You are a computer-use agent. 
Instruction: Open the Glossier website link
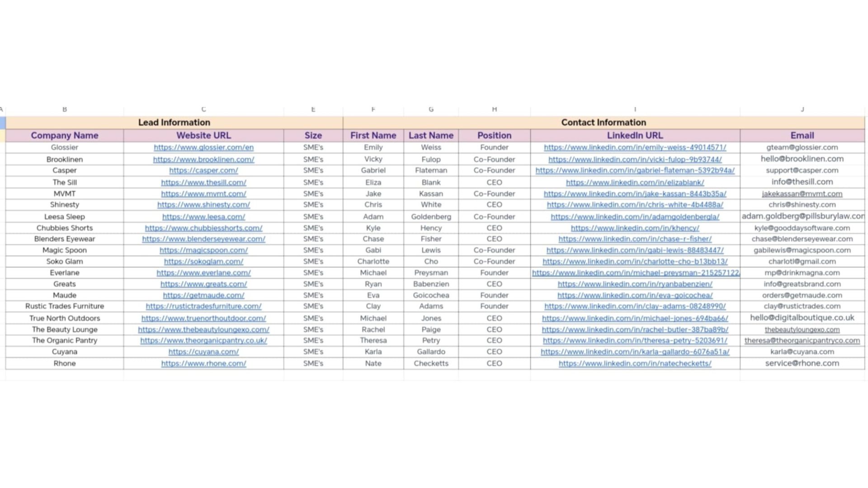[203, 147]
